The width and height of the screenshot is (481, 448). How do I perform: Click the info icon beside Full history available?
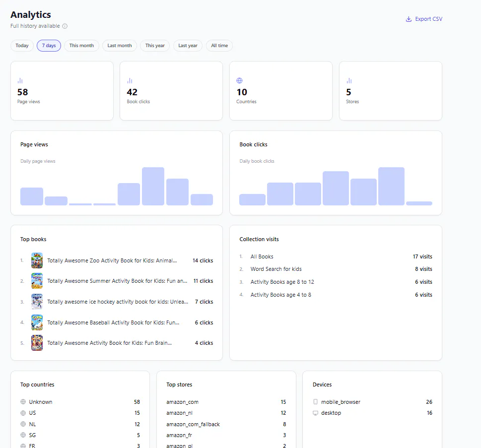coord(65,26)
